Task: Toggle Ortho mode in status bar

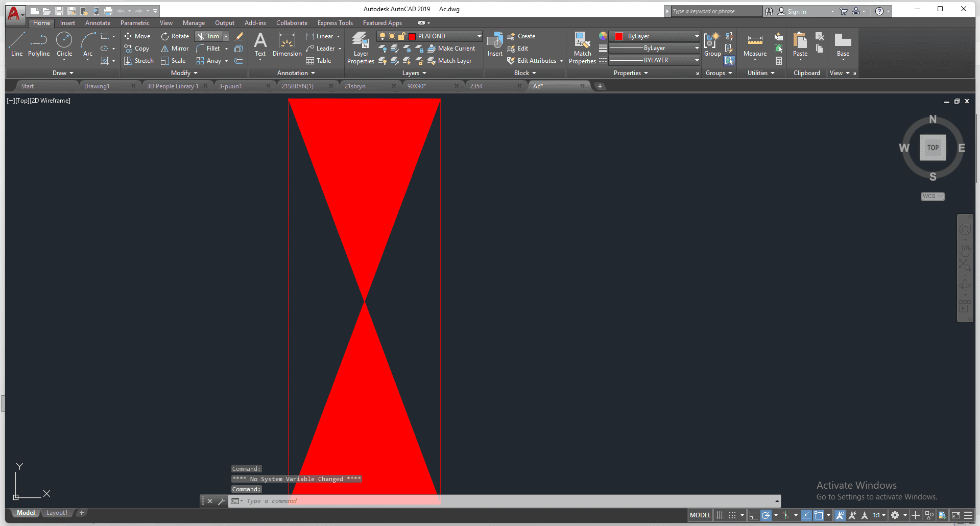Action: point(753,515)
